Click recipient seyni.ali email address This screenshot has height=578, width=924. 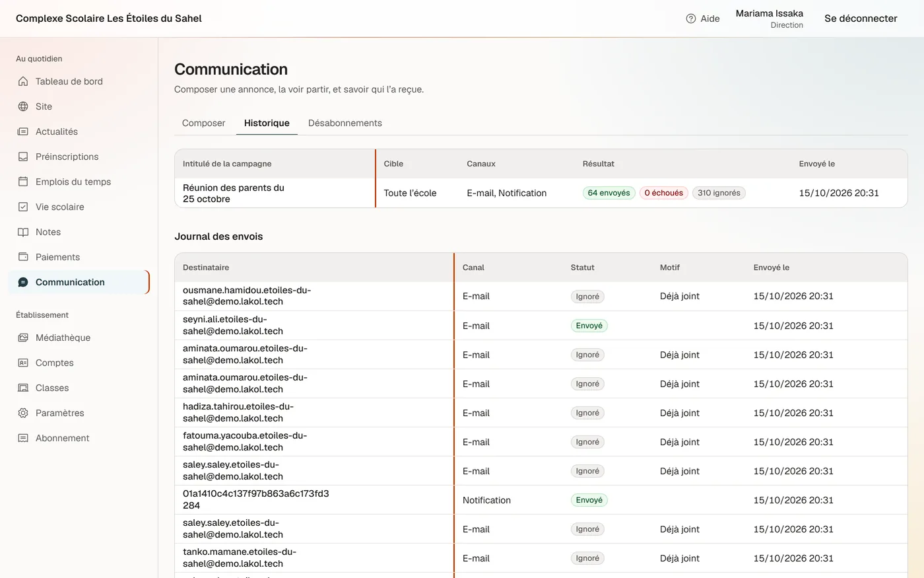[233, 325]
